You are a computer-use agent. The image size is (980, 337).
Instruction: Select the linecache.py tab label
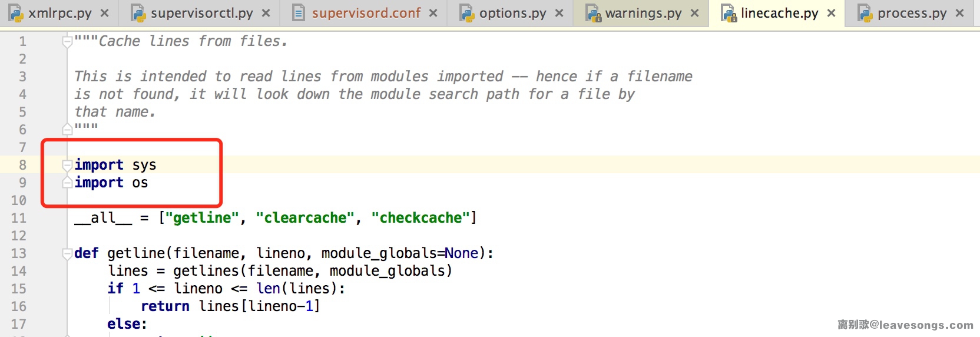click(x=779, y=13)
